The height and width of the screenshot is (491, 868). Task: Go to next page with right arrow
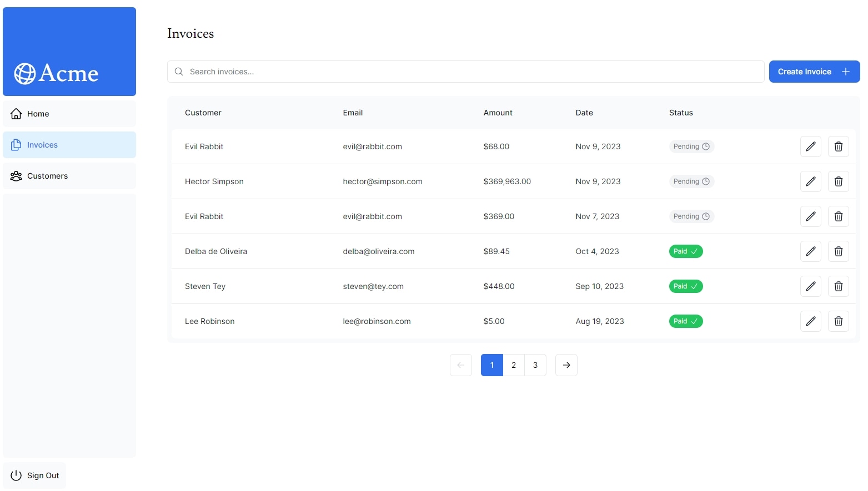pos(566,365)
